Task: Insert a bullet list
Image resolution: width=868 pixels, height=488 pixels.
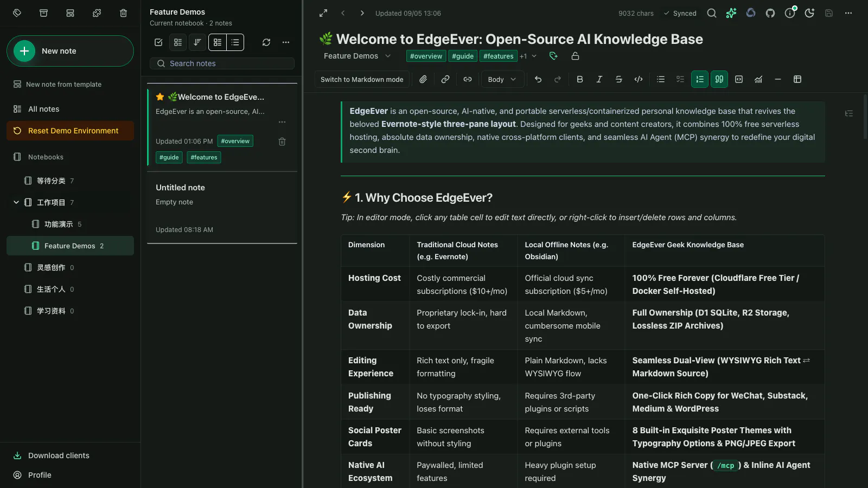Action: click(x=661, y=79)
